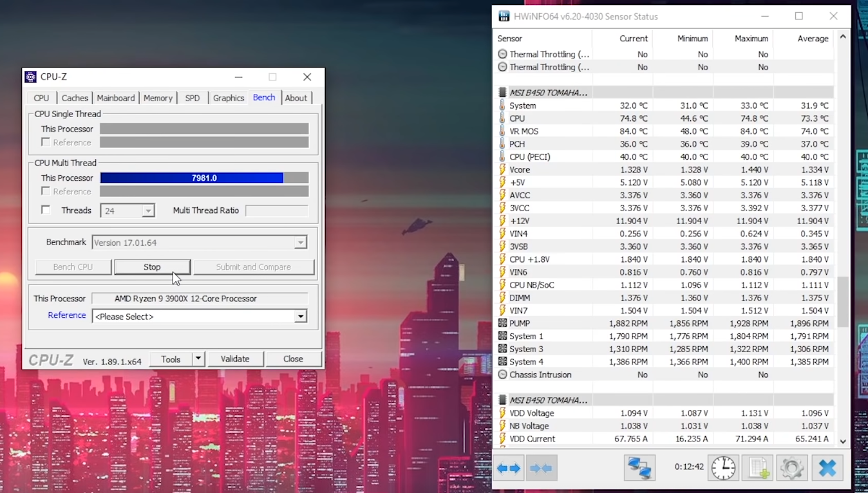This screenshot has height=493, width=868.
Task: Select the System 3 fan row label
Action: point(526,349)
